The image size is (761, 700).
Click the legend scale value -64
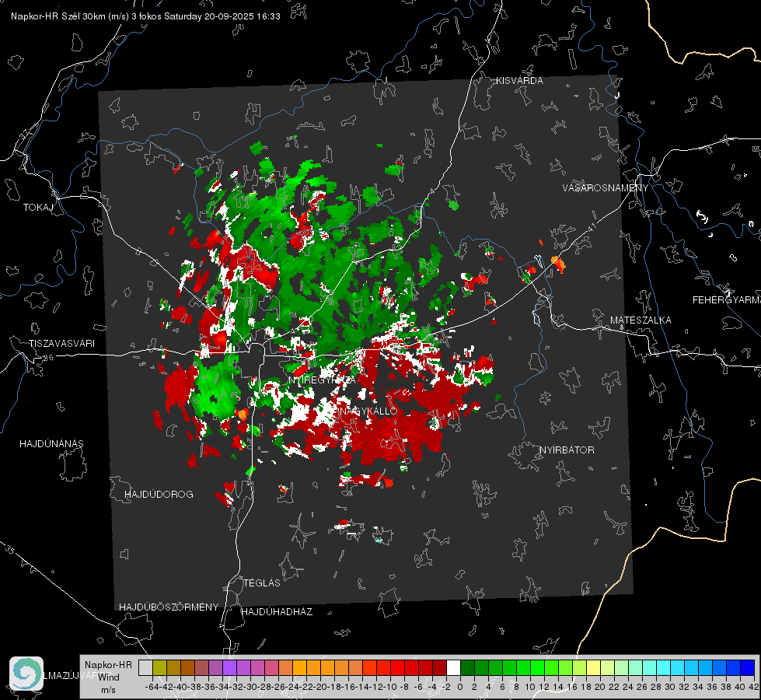(x=152, y=687)
